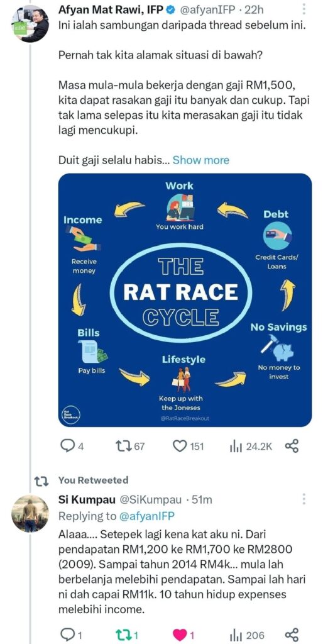The width and height of the screenshot is (323, 644).
Task: Share Afyan Mat Rawi's tweet
Action: coord(292,446)
